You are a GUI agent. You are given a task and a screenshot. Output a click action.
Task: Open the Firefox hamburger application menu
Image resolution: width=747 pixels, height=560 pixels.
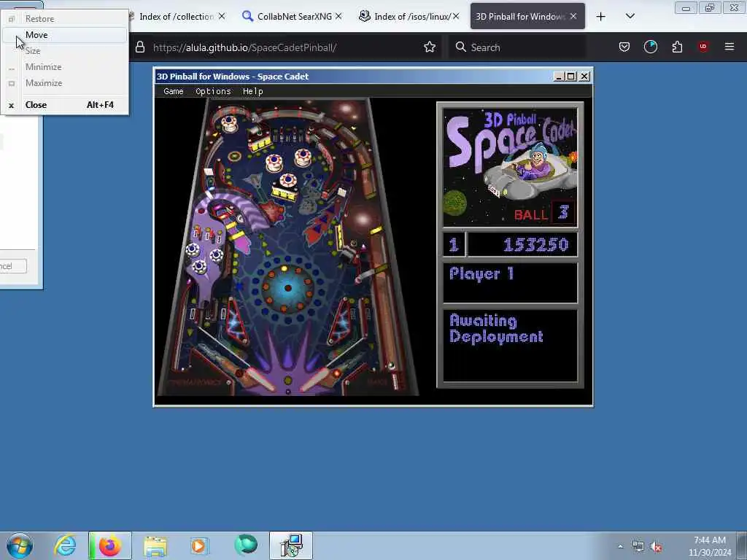coord(729,47)
